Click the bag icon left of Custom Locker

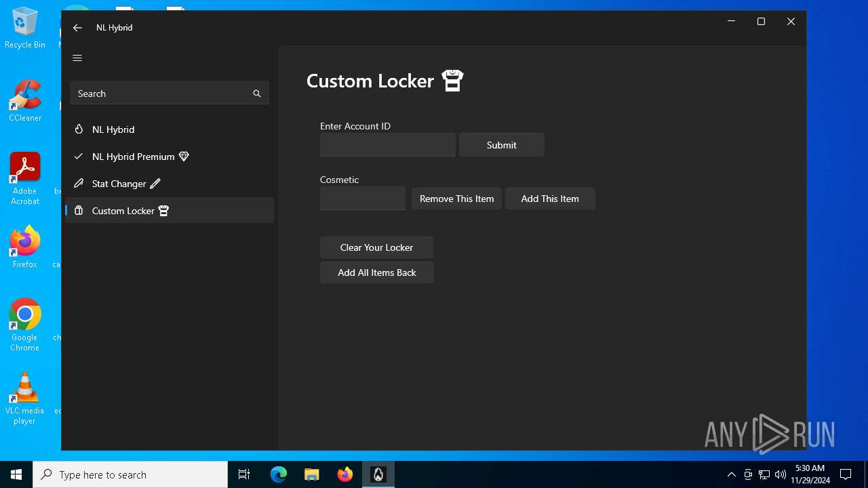79,211
